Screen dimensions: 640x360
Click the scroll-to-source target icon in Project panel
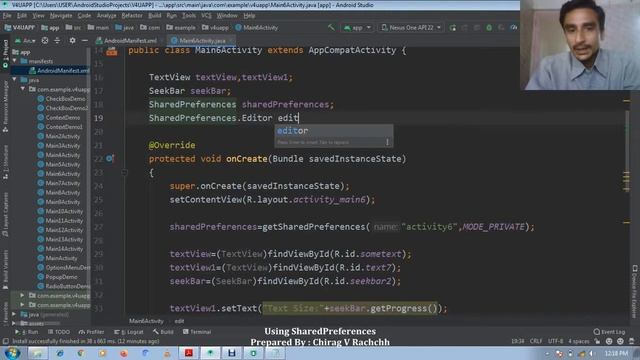click(45, 40)
